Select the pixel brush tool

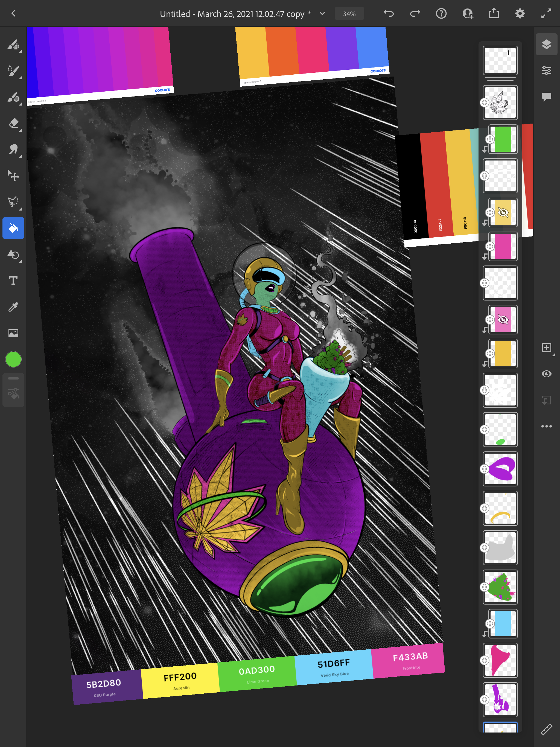pyautogui.click(x=13, y=44)
